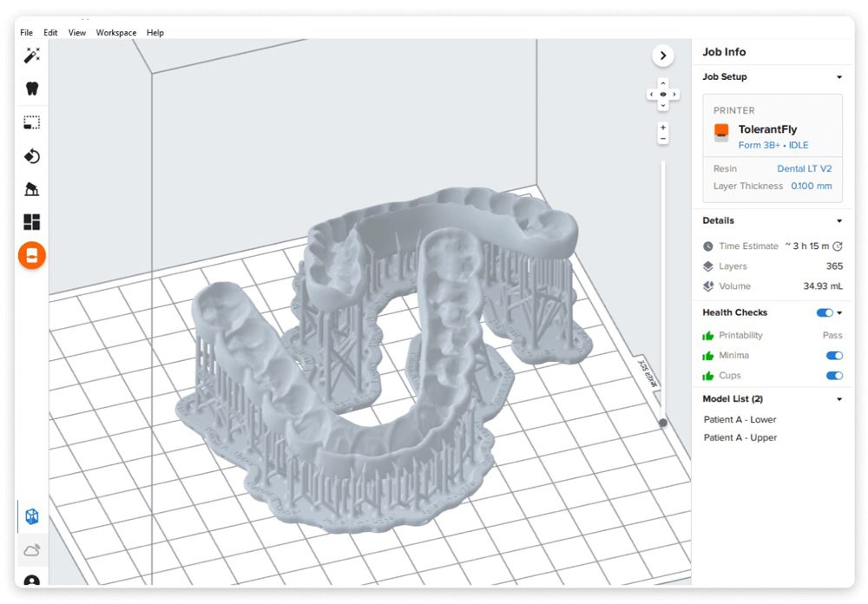Click the Layers value 365
Screen dimensions: 868x604
(x=834, y=266)
